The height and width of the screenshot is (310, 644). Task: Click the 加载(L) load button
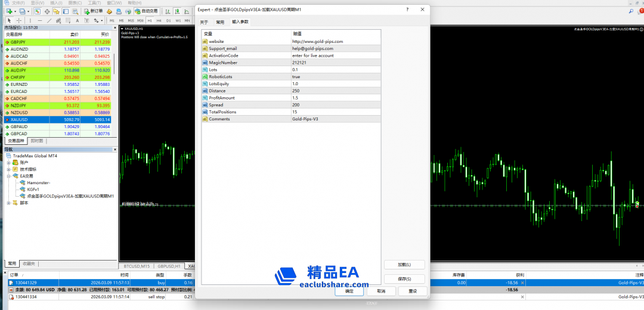pyautogui.click(x=404, y=265)
